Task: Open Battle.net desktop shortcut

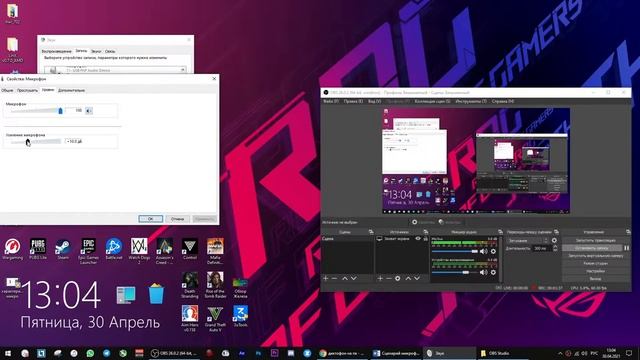Action: pyautogui.click(x=114, y=249)
